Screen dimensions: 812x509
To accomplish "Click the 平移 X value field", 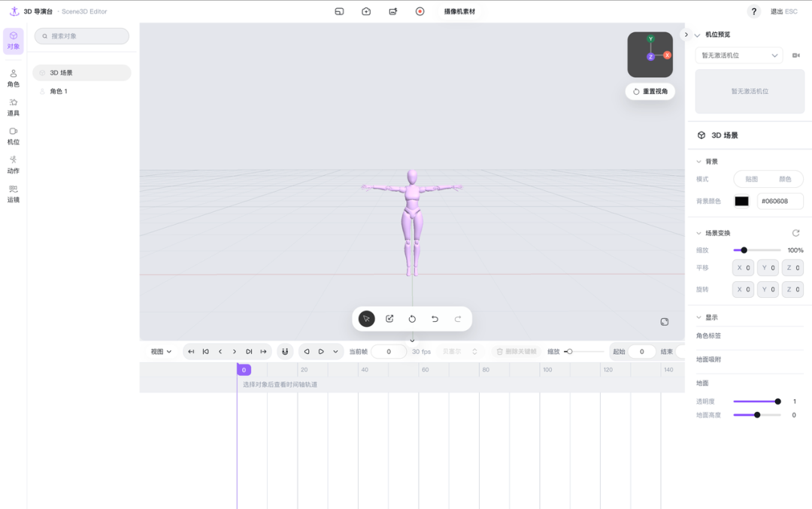I will pos(743,268).
